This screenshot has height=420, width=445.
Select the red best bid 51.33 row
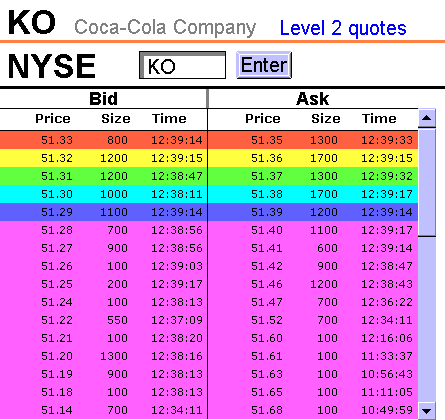[103, 140]
